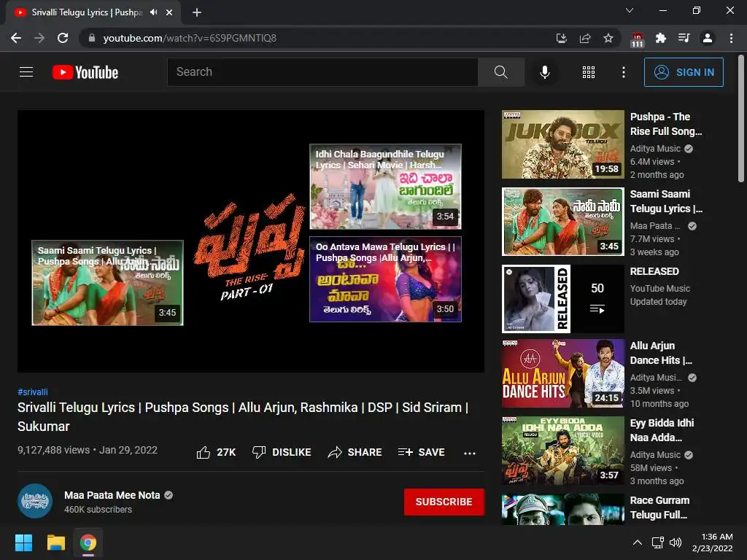
Task: Click the SIGN IN button
Action: [x=684, y=72]
